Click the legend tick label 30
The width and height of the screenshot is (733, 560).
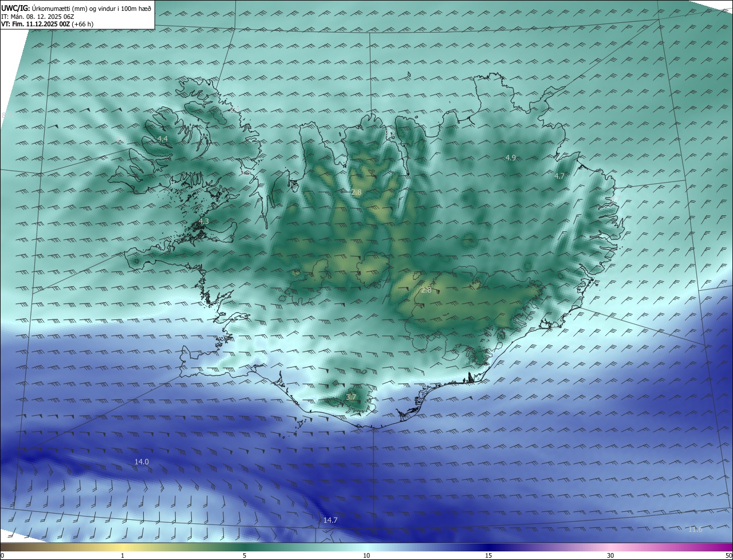pos(610,555)
